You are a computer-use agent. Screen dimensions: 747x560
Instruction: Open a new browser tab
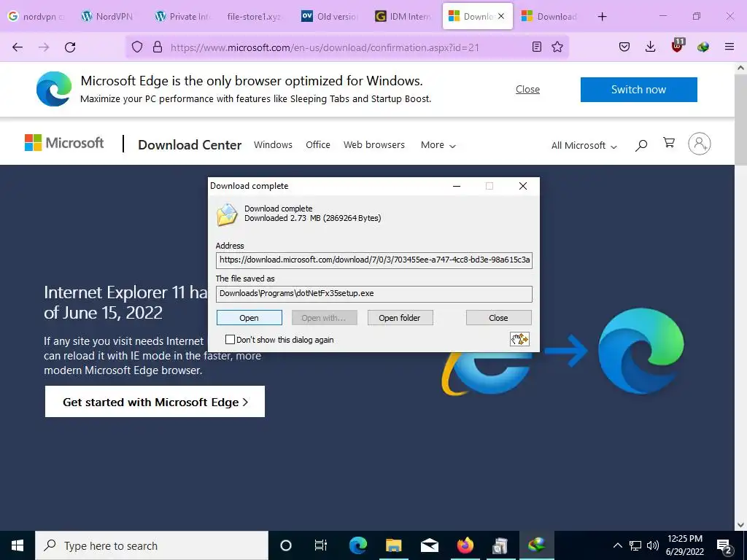coord(602,17)
